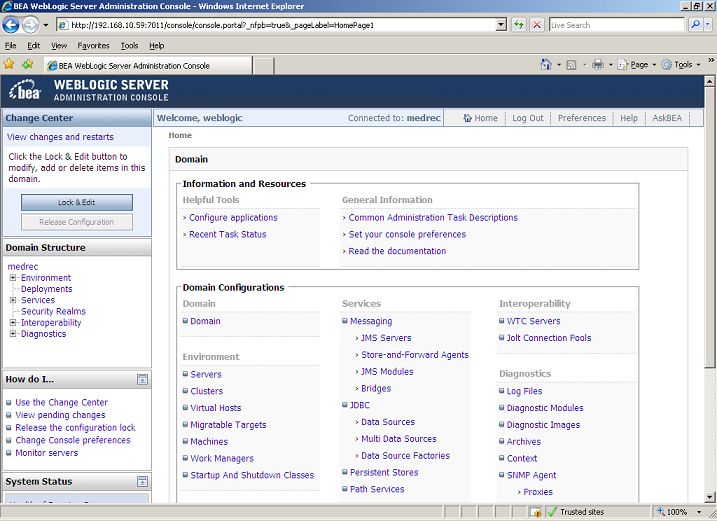Image resolution: width=717 pixels, height=521 pixels.
Task: Collapse the System Status panel icon
Action: coord(143,481)
